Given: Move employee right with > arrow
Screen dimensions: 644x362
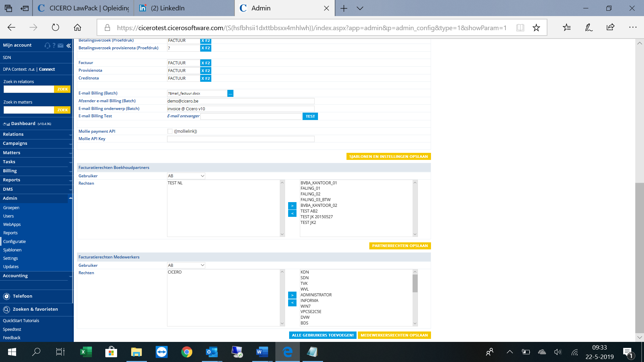Looking at the screenshot, I should [292, 295].
